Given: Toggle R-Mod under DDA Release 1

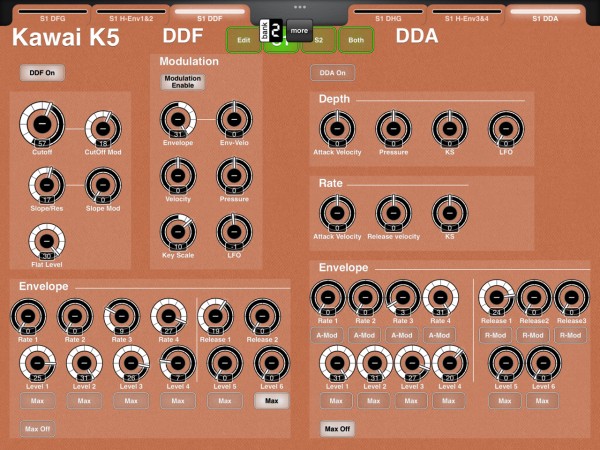Looking at the screenshot, I should [x=496, y=336].
